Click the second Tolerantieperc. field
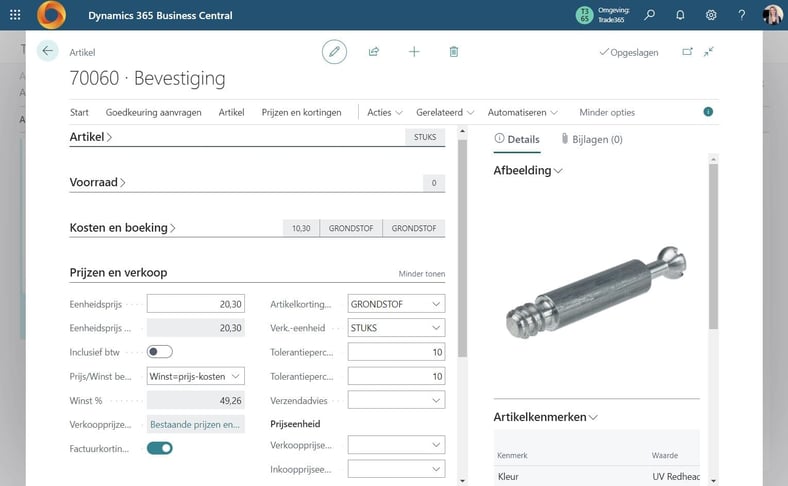Viewport: 788px width, 486px height. (396, 376)
